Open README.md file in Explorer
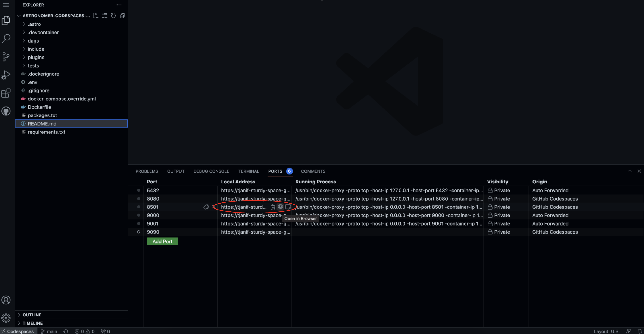Screen dimensions: 644x334 [42, 124]
